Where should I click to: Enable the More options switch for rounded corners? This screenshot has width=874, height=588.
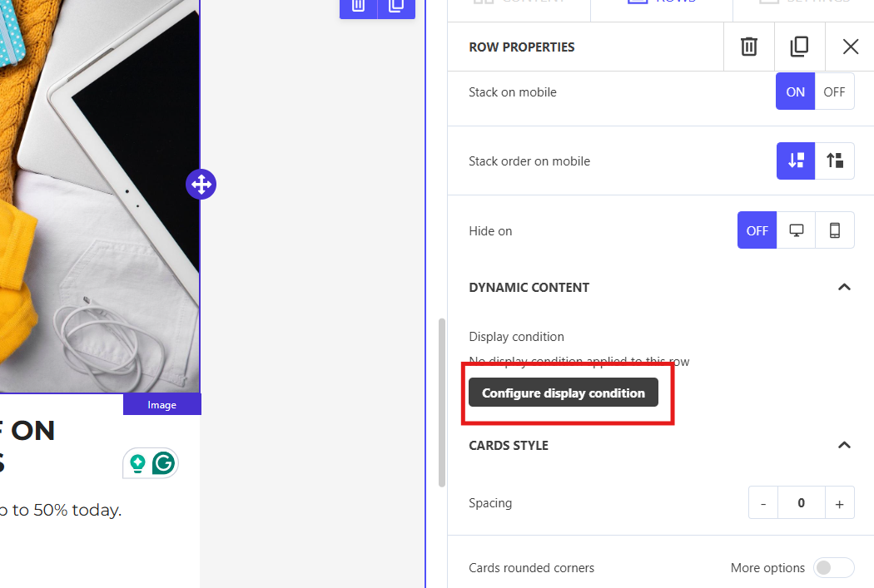(833, 568)
